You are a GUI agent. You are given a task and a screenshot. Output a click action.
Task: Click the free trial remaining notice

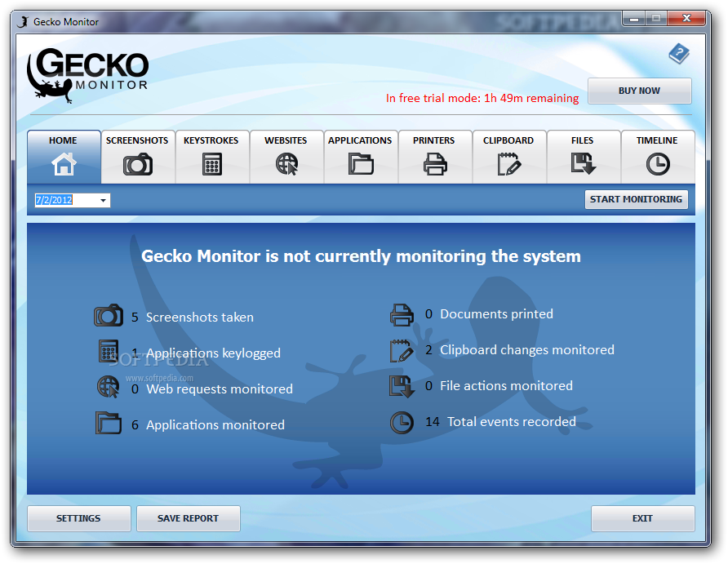tap(482, 98)
